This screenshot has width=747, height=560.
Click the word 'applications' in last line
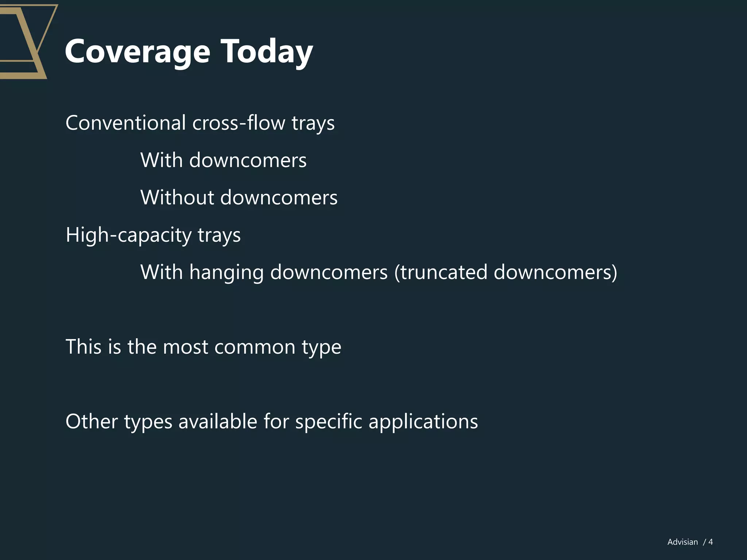tap(423, 421)
